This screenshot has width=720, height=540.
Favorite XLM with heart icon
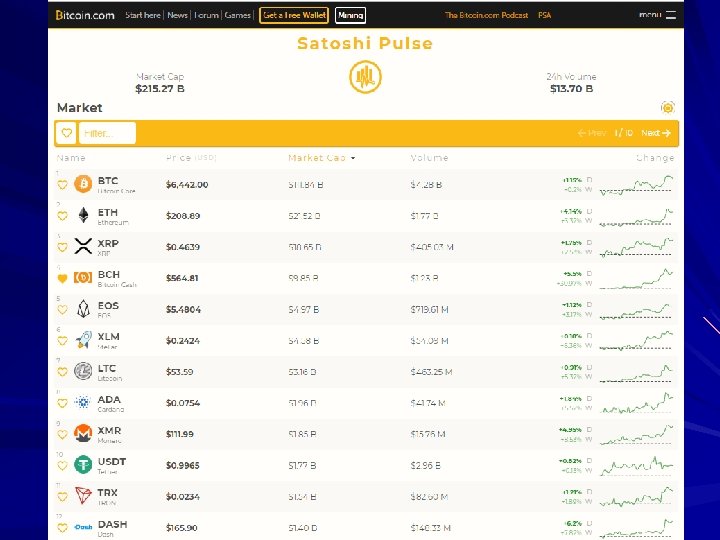coord(62,341)
